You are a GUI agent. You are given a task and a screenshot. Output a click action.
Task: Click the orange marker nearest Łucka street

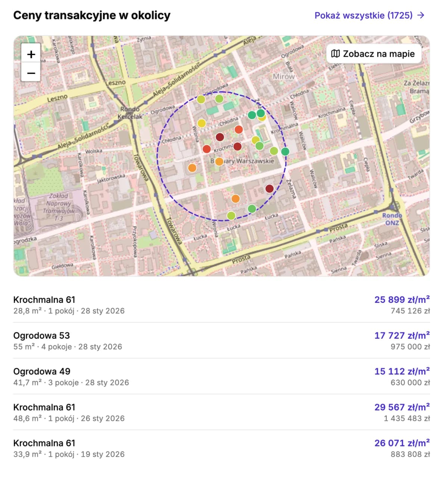[x=235, y=199]
